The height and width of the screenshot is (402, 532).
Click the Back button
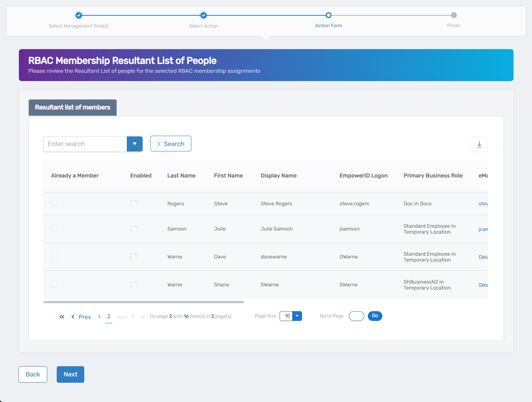point(33,374)
